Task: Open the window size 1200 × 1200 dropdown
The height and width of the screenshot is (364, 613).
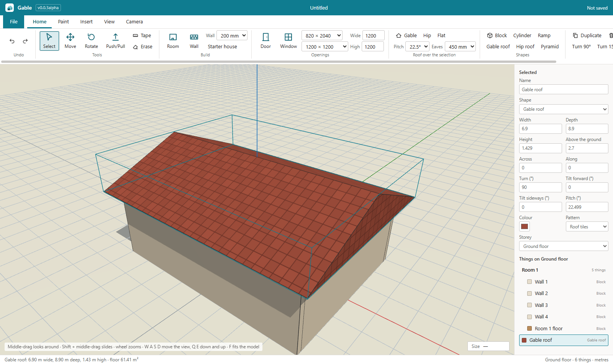Action: pyautogui.click(x=325, y=47)
